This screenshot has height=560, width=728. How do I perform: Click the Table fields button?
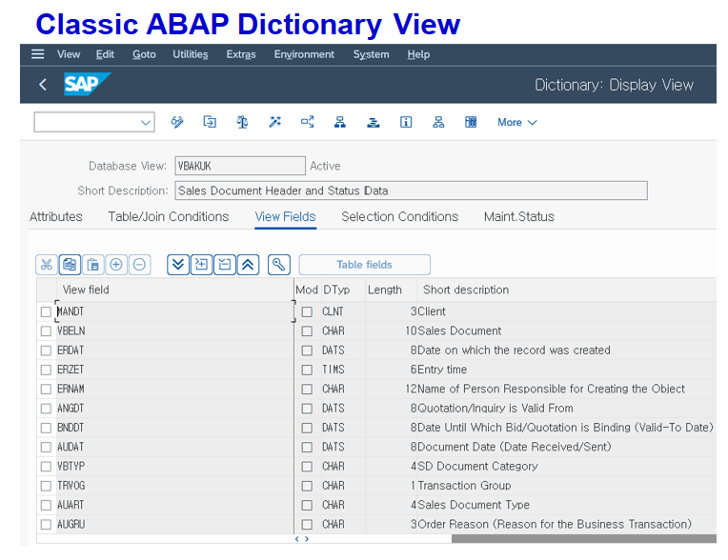coord(364,265)
